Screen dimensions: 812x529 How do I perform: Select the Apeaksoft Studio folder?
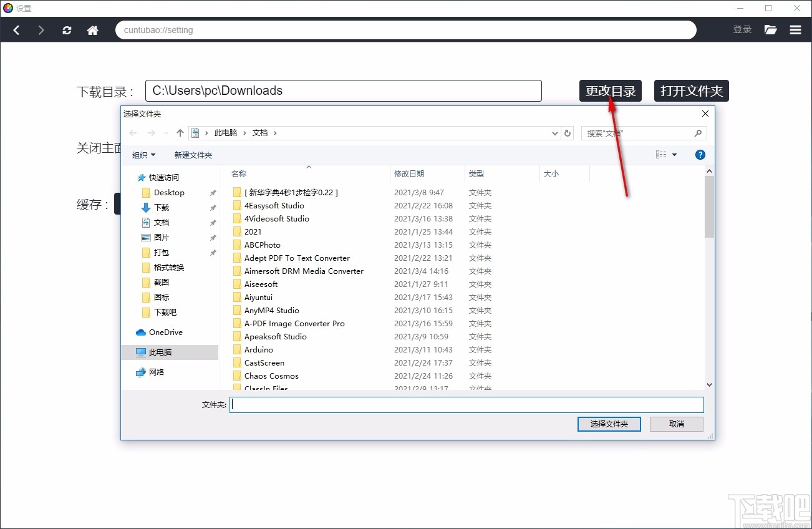(276, 337)
